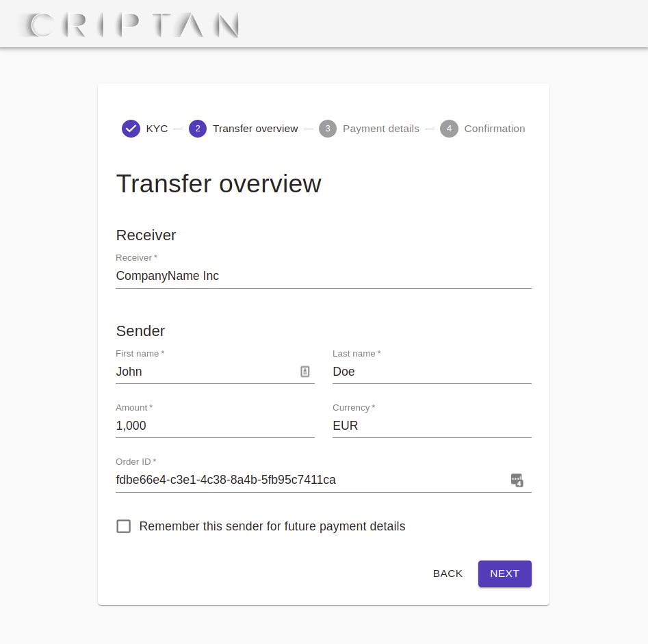648x644 pixels.
Task: Go to the Transfer overview step label
Action: pyautogui.click(x=255, y=129)
